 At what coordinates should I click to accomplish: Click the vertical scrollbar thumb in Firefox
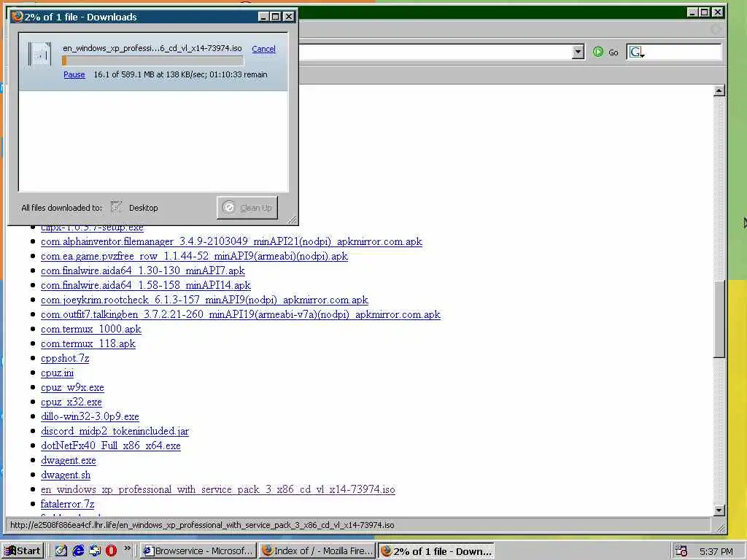(x=719, y=319)
